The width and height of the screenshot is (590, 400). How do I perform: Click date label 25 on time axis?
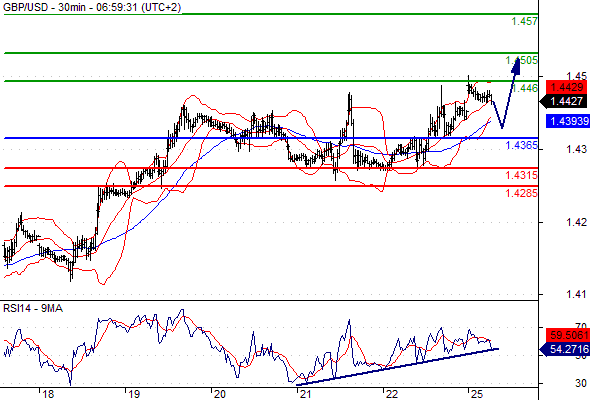477,394
